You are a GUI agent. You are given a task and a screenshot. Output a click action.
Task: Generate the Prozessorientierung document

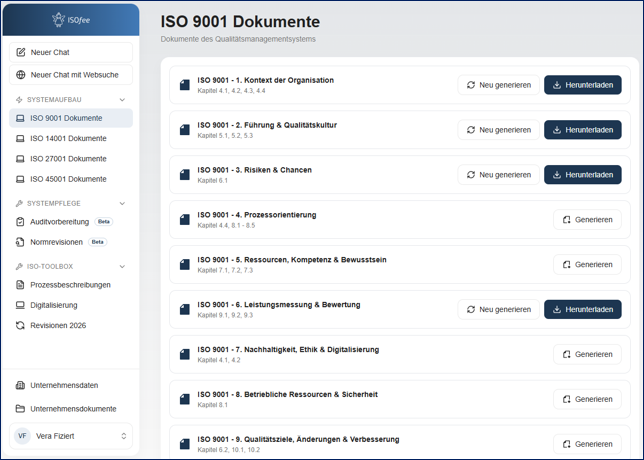tap(587, 219)
